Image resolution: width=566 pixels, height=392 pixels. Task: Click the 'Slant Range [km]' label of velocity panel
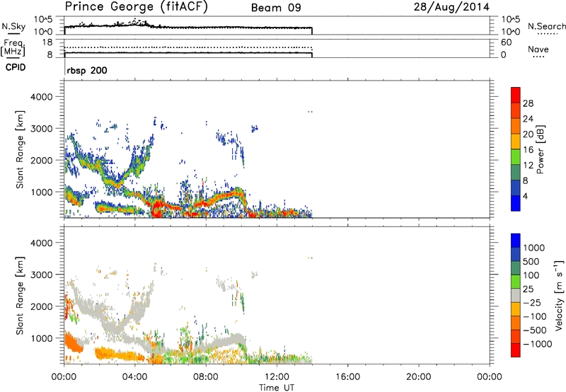tap(20, 296)
